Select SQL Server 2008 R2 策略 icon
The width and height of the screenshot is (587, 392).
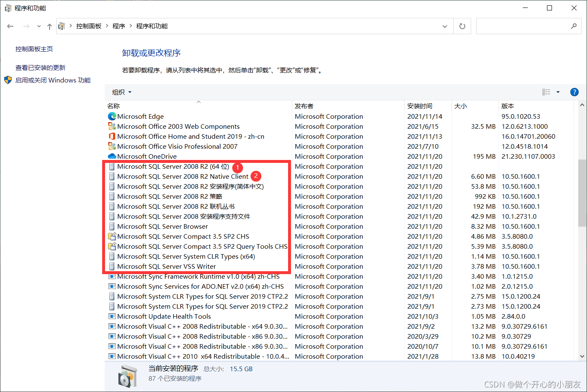112,196
